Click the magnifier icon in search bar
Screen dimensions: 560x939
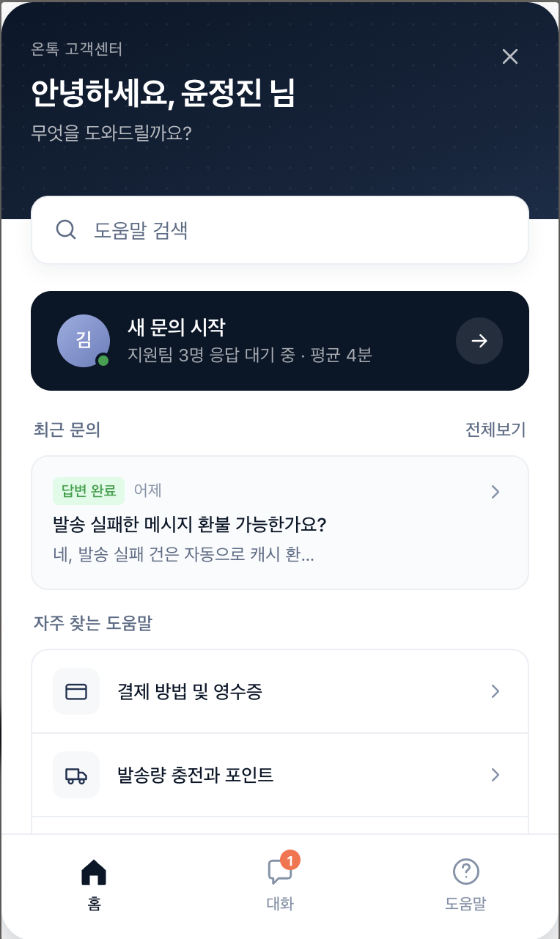pyautogui.click(x=66, y=230)
